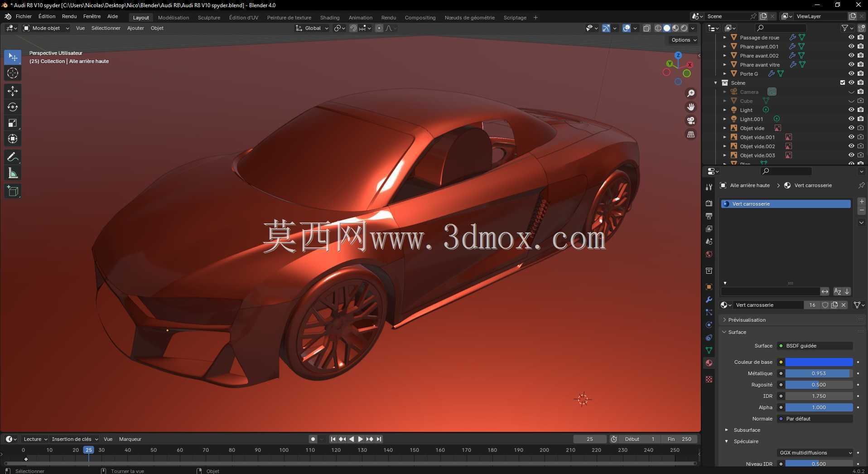
Task: Hide the Light object in viewport
Action: point(851,110)
